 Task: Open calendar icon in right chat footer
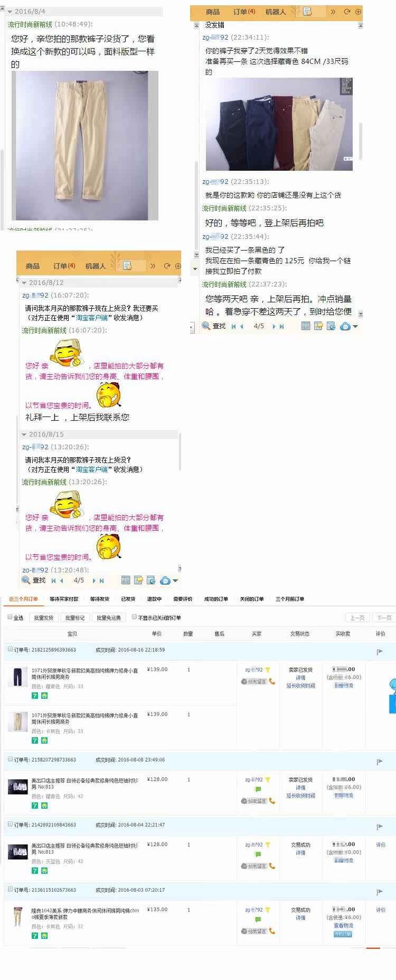pyautogui.click(x=306, y=326)
